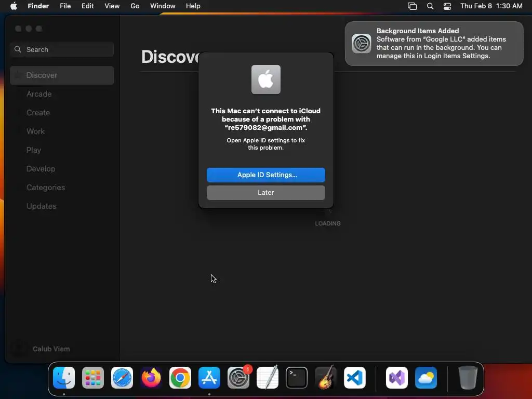Launch Firefox from the dock
This screenshot has height=399, width=532.
[x=151, y=378]
